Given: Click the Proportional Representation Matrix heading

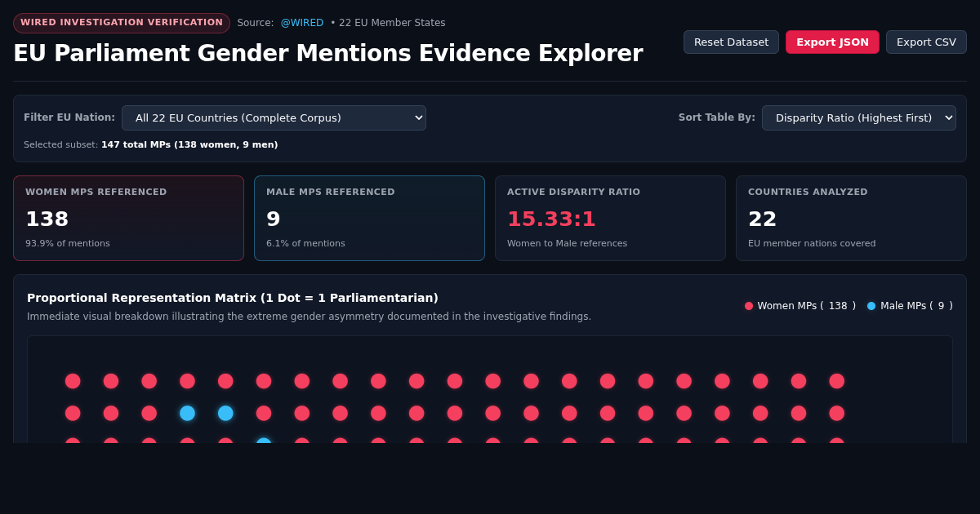Looking at the screenshot, I should click(x=233, y=298).
